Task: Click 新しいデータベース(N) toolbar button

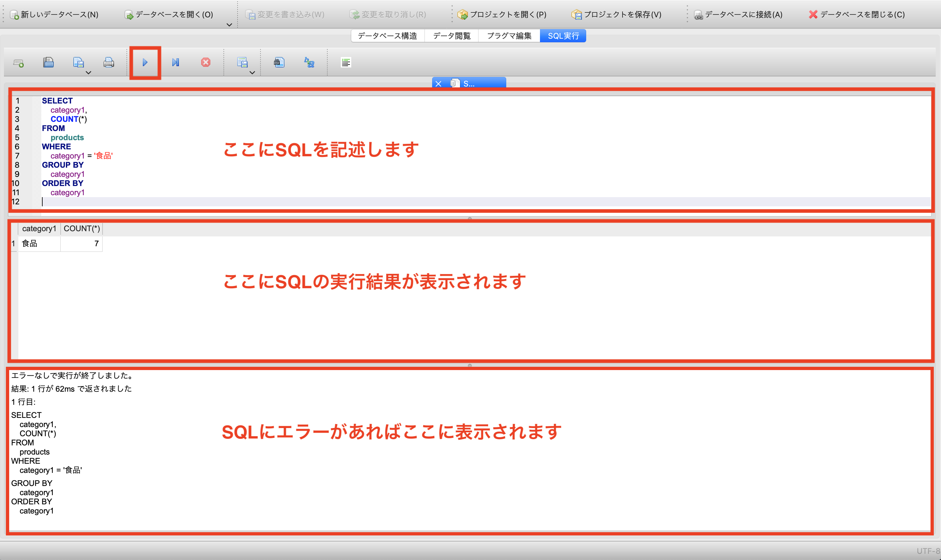Action: tap(54, 14)
